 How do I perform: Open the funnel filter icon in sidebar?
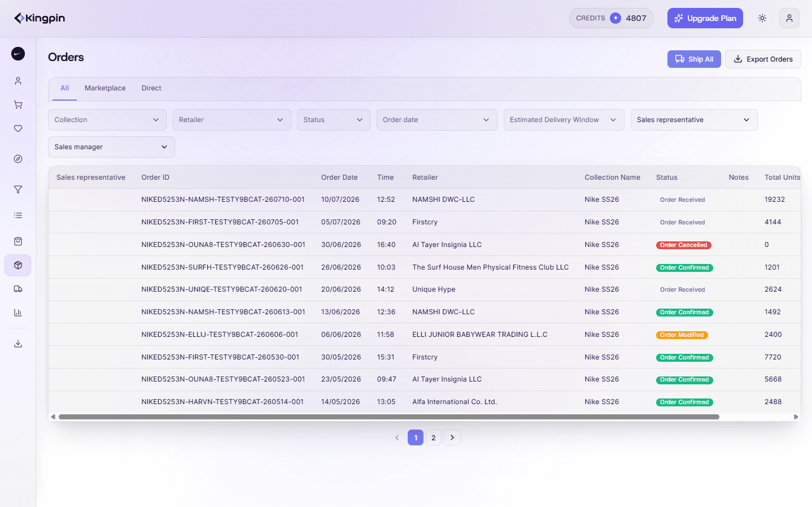18,189
